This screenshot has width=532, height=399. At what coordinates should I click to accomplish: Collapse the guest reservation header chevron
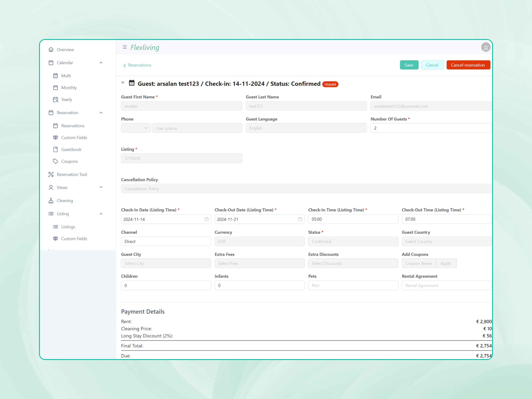tap(123, 83)
